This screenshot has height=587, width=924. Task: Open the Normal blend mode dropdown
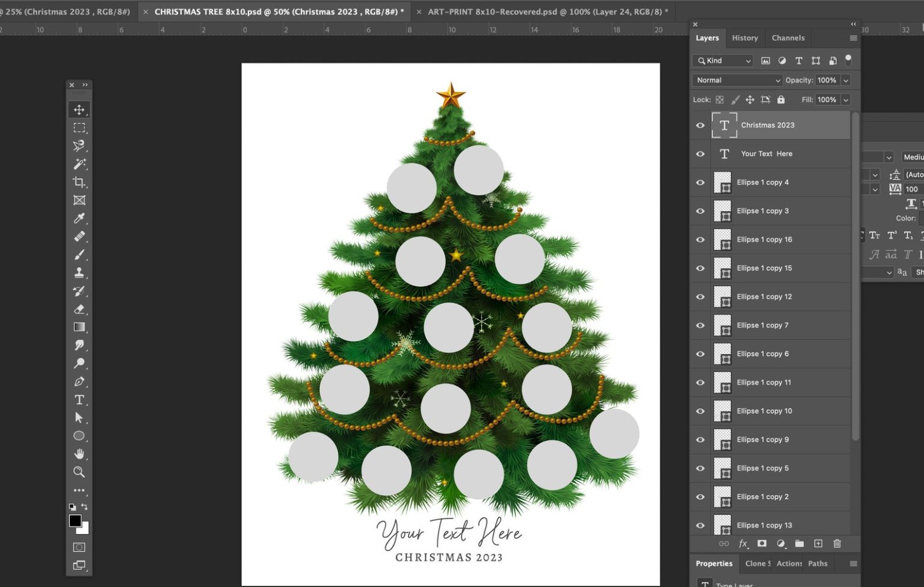point(736,80)
